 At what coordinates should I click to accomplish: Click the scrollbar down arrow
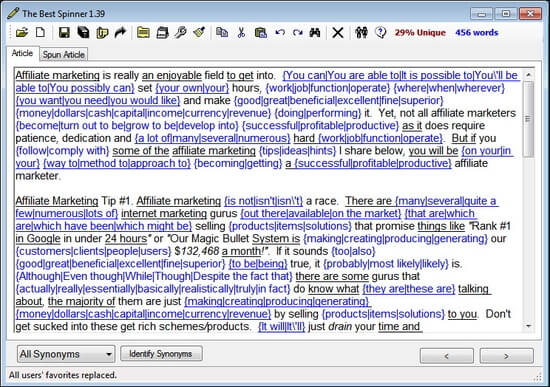[528, 326]
